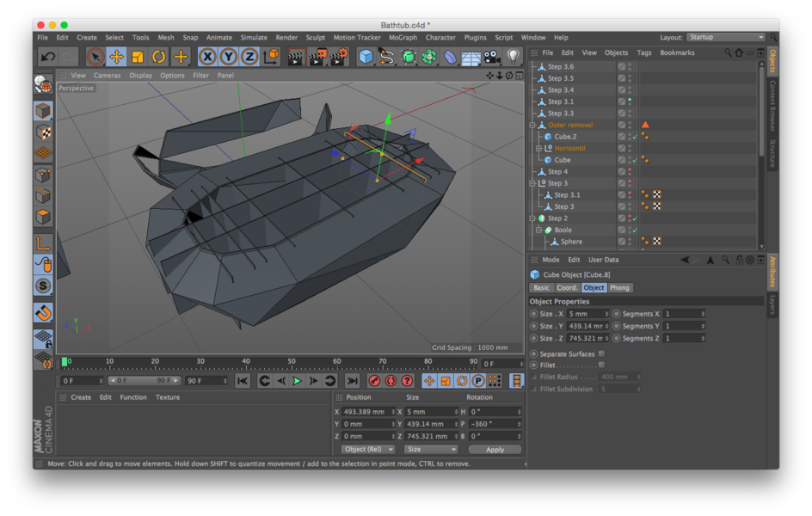Screen dimensions: 812x516
Task: Enable the Separate Surfaces checkbox
Action: 602,354
